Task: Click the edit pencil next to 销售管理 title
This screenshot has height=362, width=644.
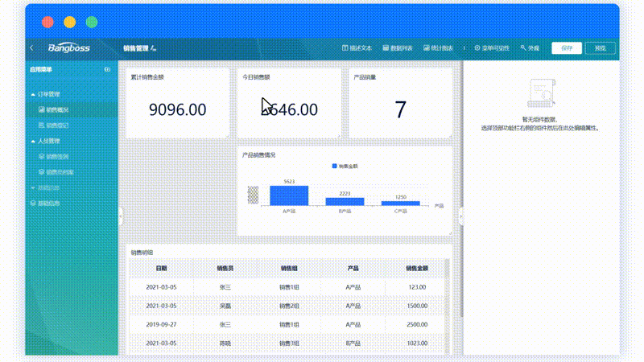Action: tap(154, 48)
